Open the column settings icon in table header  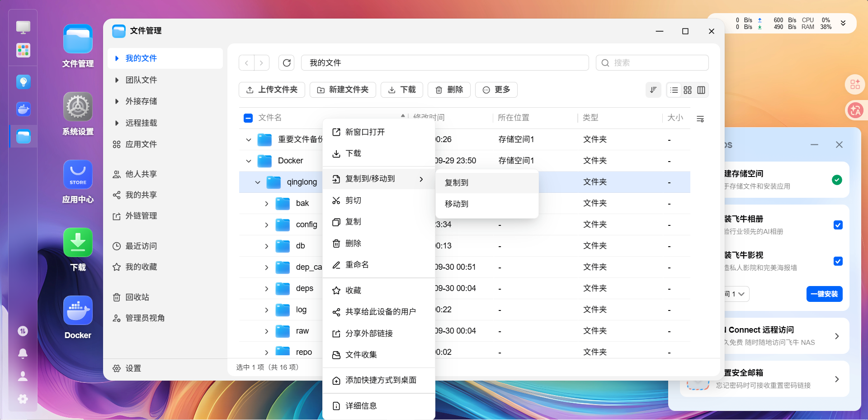pos(700,119)
